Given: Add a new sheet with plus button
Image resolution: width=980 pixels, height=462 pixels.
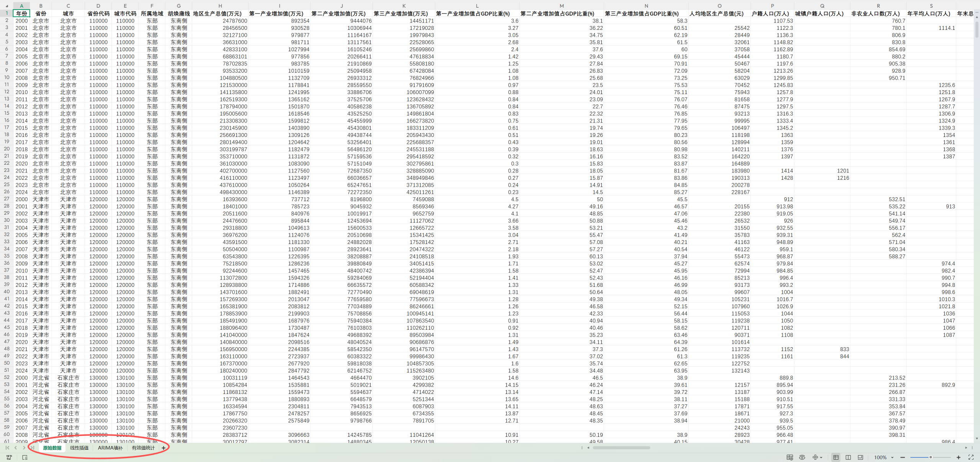Looking at the screenshot, I should [x=164, y=448].
